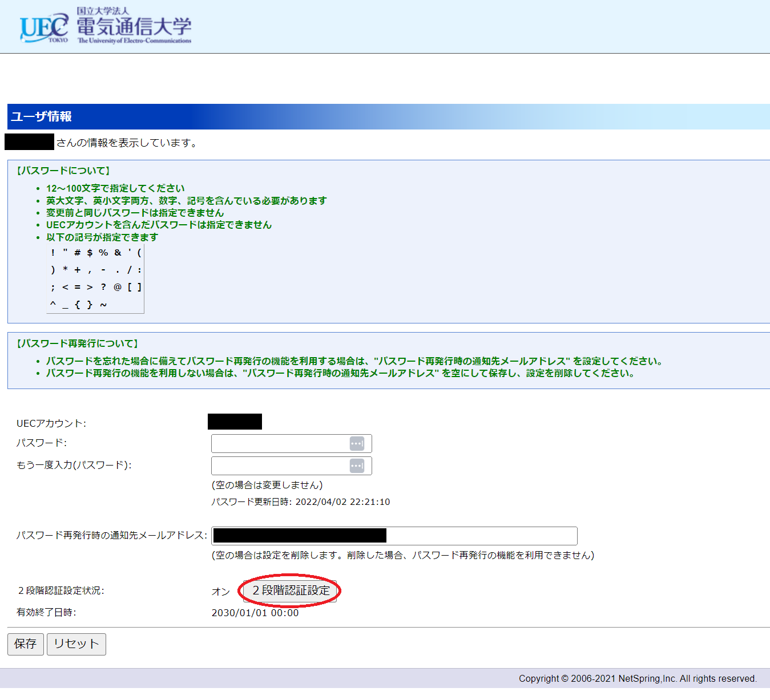Click the ユーザ情報 section header
The image size is (770, 700).
[x=41, y=117]
